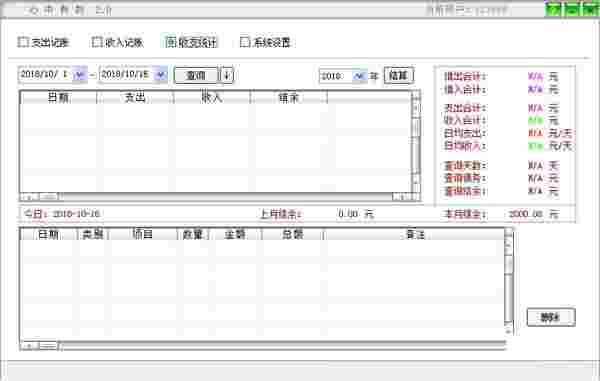Click the 金额 header in detail table
The image size is (600, 381).
(x=235, y=234)
